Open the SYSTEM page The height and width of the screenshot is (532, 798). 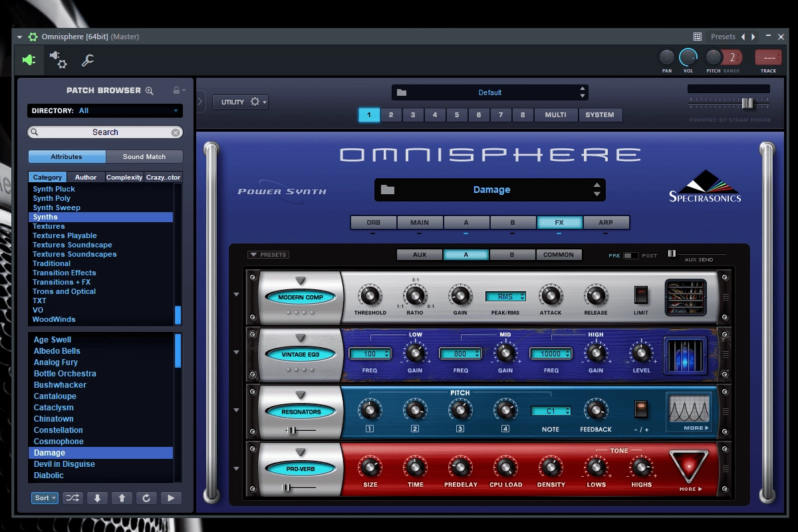coord(600,115)
